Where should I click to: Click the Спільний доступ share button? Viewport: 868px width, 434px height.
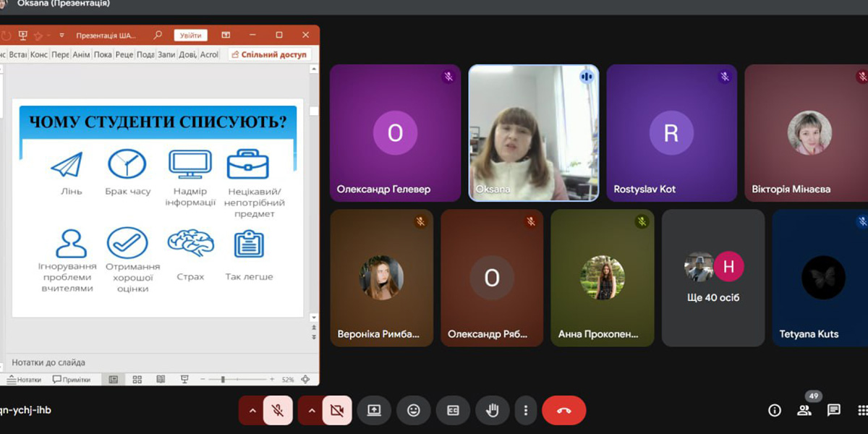[269, 55]
